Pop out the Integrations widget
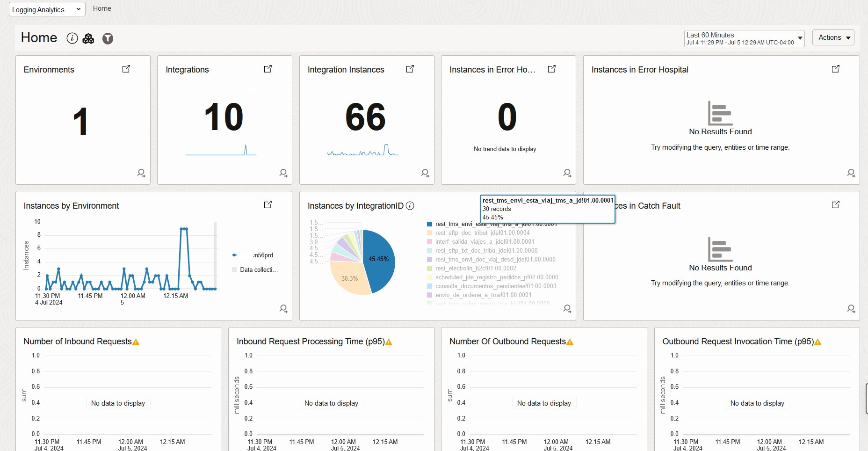The height and width of the screenshot is (451, 868). [268, 69]
